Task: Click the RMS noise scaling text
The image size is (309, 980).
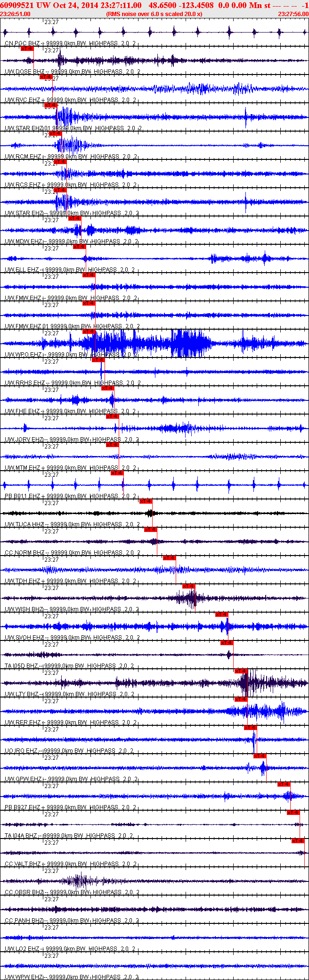Action: [x=154, y=14]
